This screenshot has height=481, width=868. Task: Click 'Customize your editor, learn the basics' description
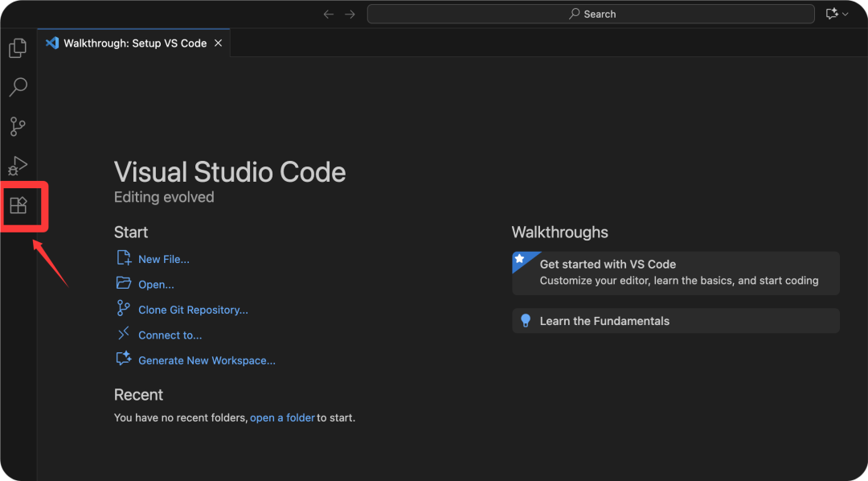coord(679,281)
